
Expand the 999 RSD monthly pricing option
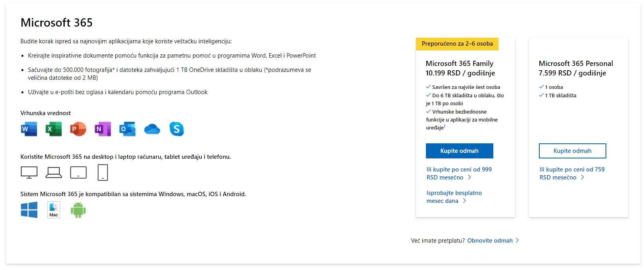459,174
